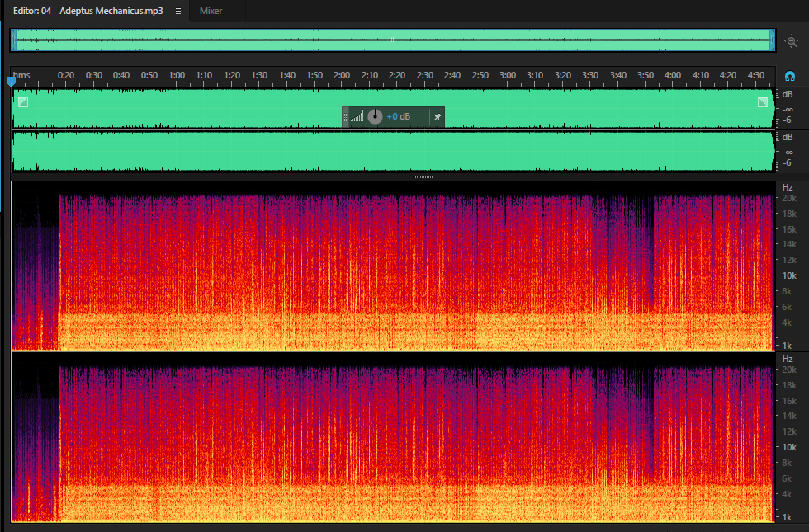Click the fade in handle on waveform

pos(23,102)
